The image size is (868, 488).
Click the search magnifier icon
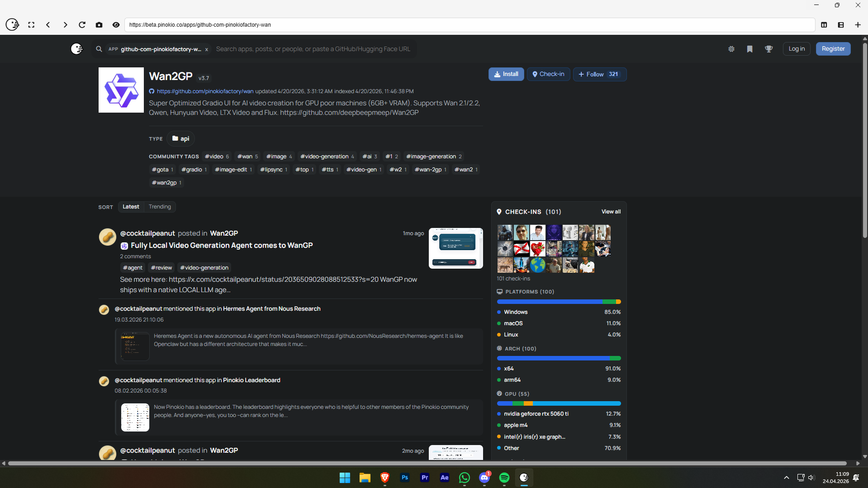click(x=99, y=49)
